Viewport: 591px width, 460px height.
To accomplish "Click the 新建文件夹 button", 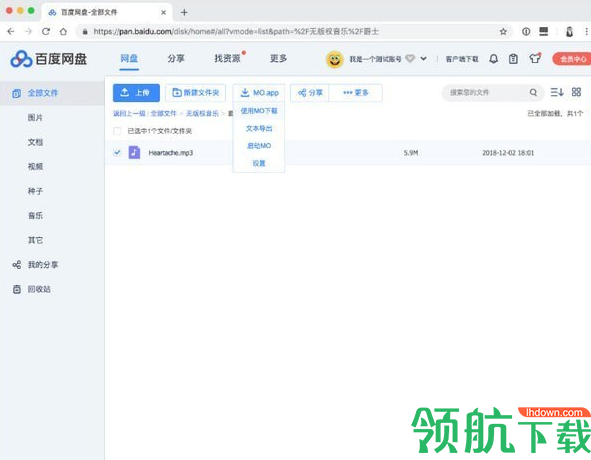I will click(195, 93).
